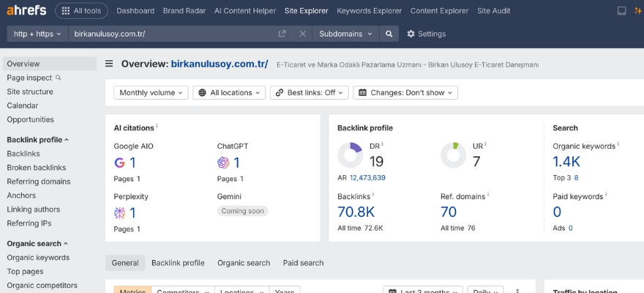
Task: Open Referring IPs in sidebar
Action: [x=29, y=223]
